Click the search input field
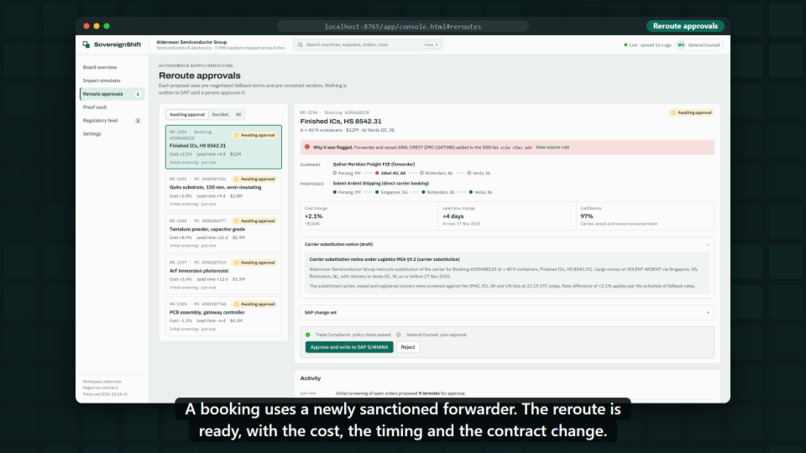 click(368, 45)
